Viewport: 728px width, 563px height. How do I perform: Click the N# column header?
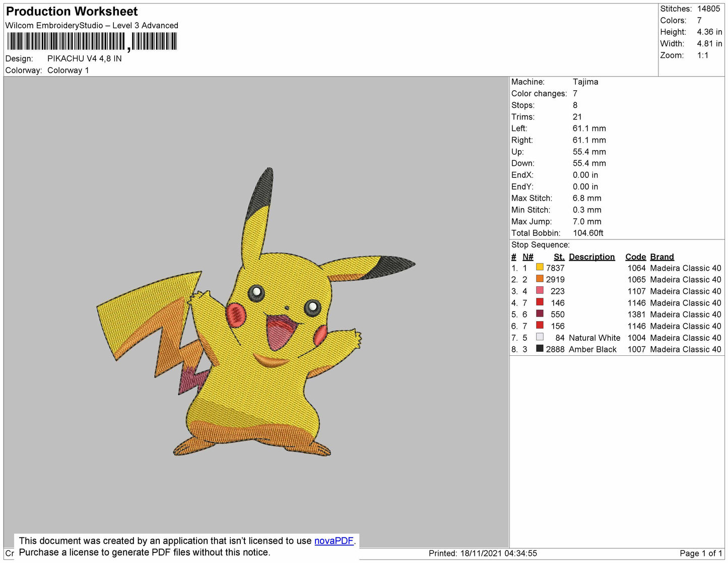click(527, 257)
